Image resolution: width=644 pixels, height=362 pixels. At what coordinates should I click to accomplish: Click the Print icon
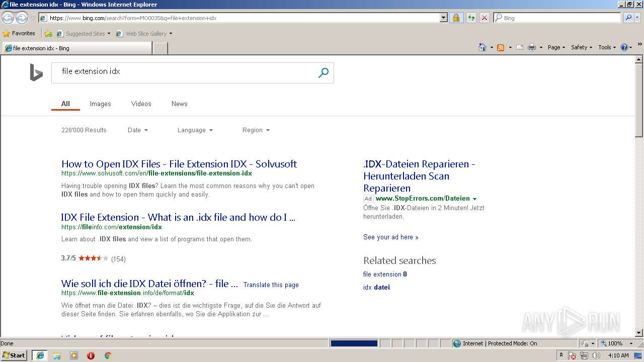[532, 47]
